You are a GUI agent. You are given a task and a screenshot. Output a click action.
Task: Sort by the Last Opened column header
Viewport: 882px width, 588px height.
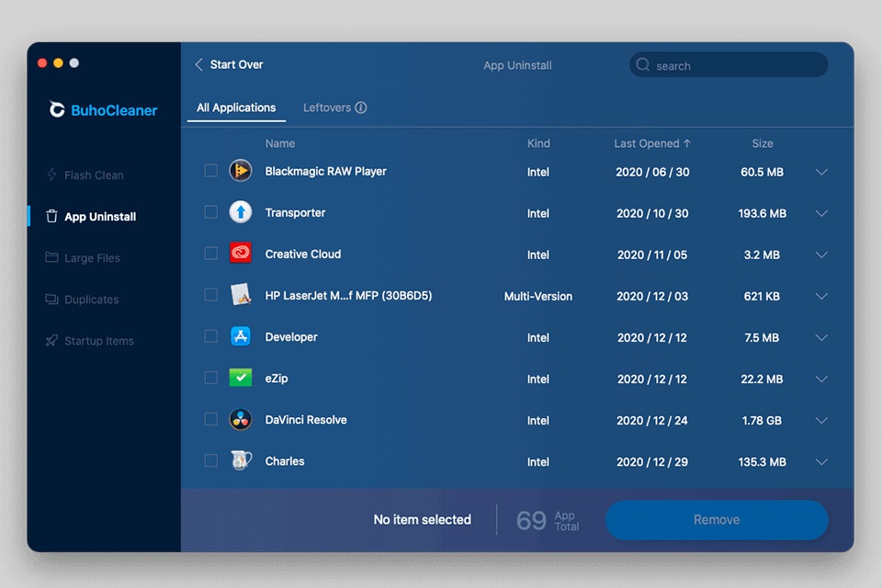[x=652, y=143]
